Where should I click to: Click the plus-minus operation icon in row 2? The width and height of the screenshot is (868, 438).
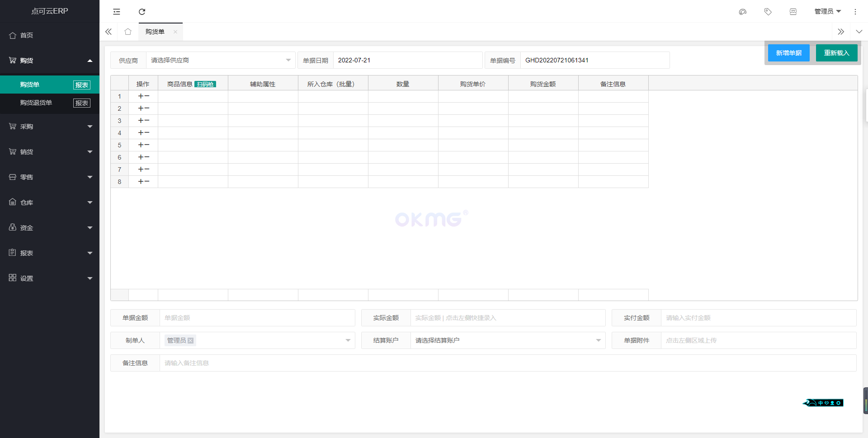[x=144, y=108]
